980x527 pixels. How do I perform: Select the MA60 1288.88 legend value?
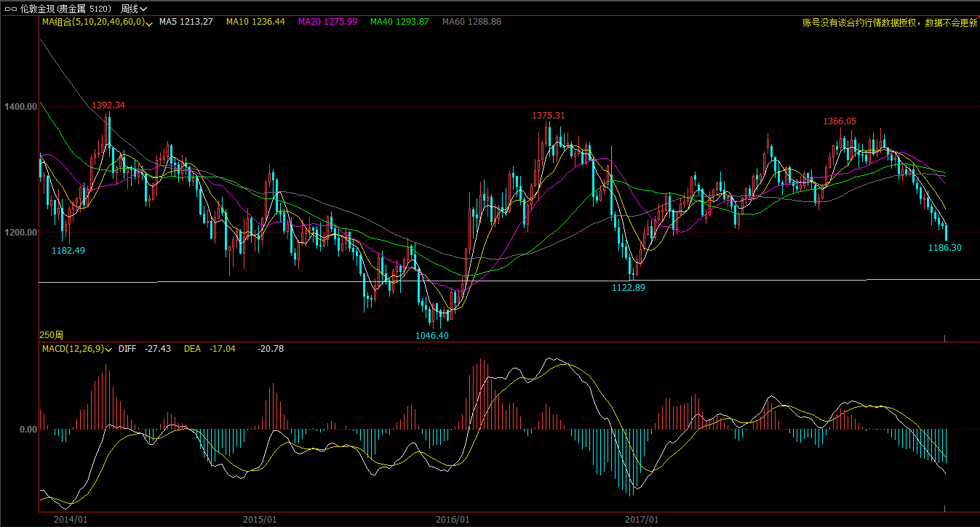coord(471,22)
